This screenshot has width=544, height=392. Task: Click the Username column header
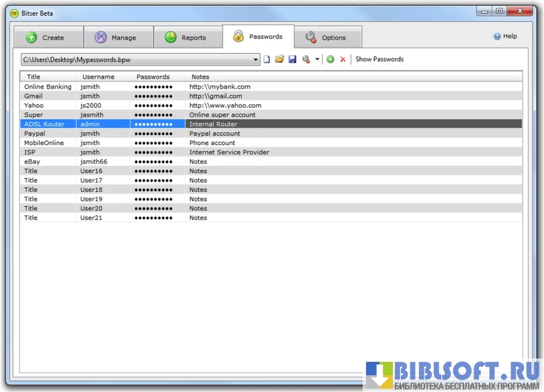[x=98, y=77]
